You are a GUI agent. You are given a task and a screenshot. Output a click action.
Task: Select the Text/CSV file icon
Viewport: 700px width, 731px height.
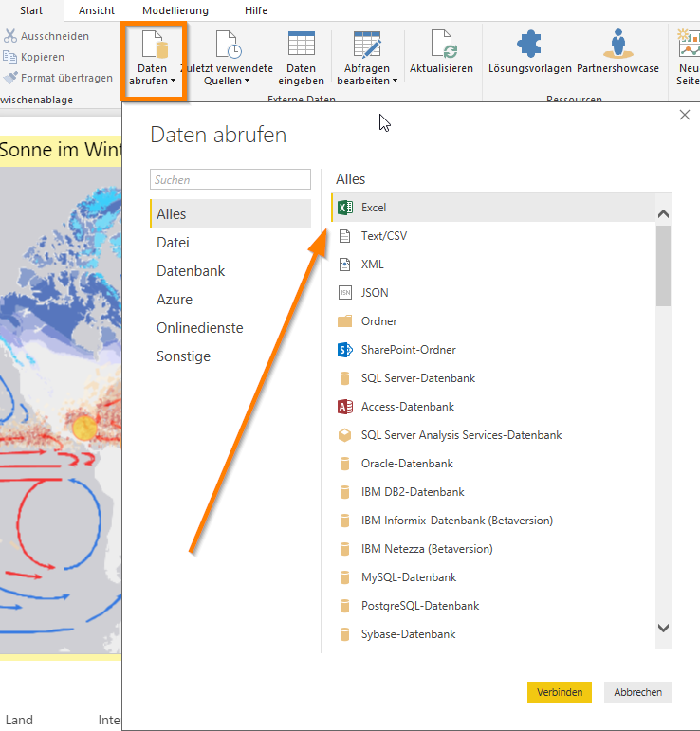[x=344, y=236]
